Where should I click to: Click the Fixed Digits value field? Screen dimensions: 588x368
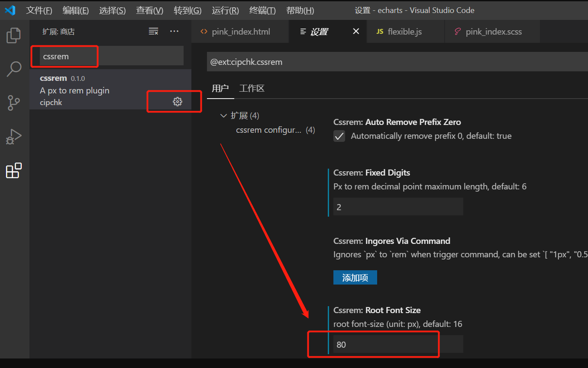(398, 207)
